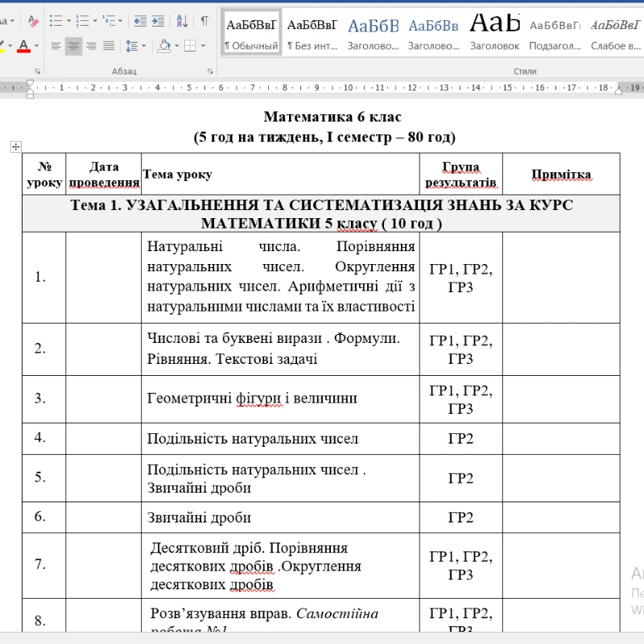The height and width of the screenshot is (644, 644).
Task: Click the 'Примітка' header cell
Action: tap(561, 174)
